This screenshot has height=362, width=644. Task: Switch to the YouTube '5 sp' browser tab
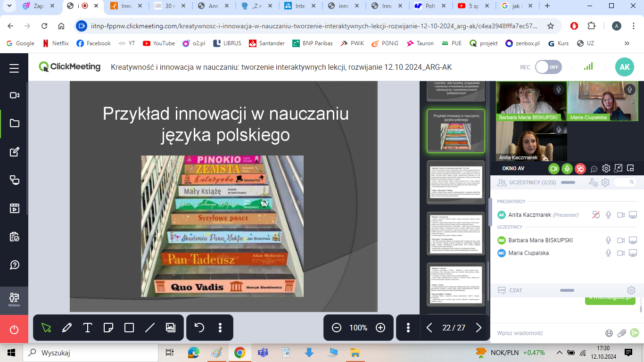click(473, 6)
